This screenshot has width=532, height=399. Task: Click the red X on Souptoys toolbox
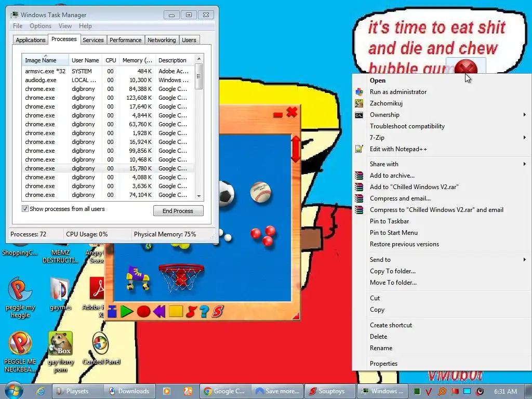pyautogui.click(x=292, y=112)
